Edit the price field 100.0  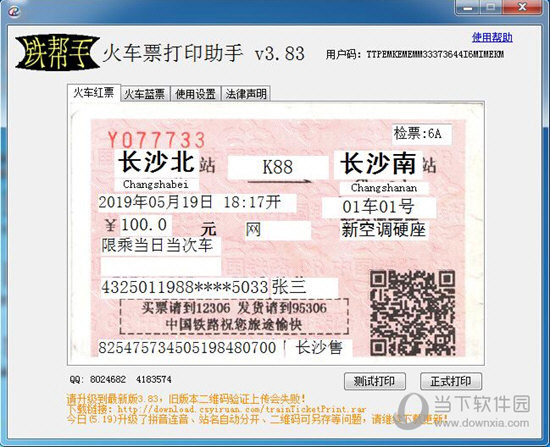click(146, 225)
